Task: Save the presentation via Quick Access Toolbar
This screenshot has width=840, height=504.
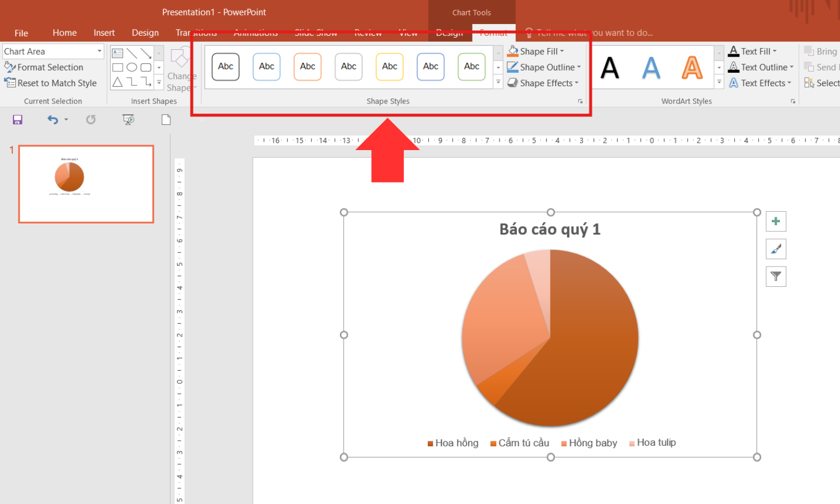Action: pos(17,119)
